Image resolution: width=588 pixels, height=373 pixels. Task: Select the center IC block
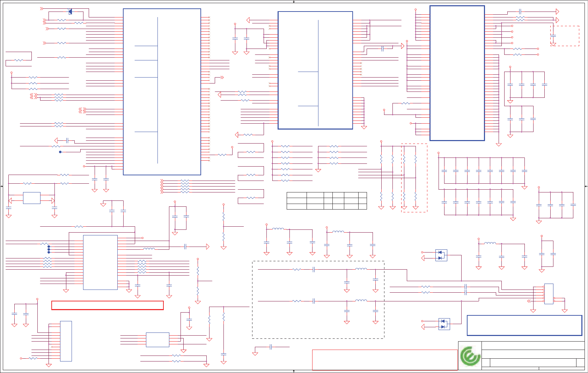(x=315, y=70)
